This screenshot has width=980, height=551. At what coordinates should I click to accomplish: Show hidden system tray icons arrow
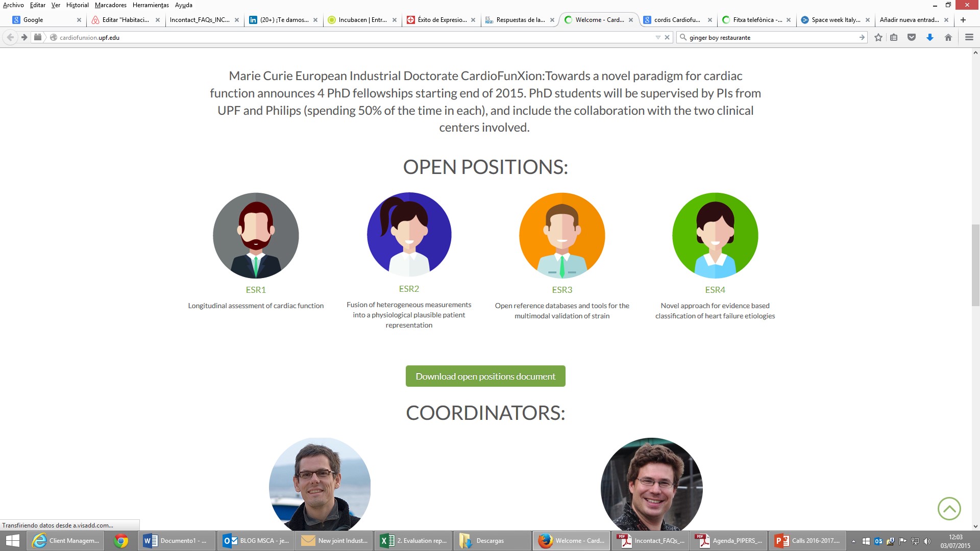tap(853, 541)
